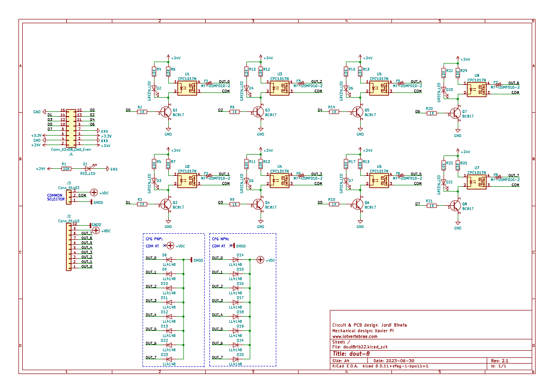Click the +VDC power symbol in CFG NPN

[260, 260]
